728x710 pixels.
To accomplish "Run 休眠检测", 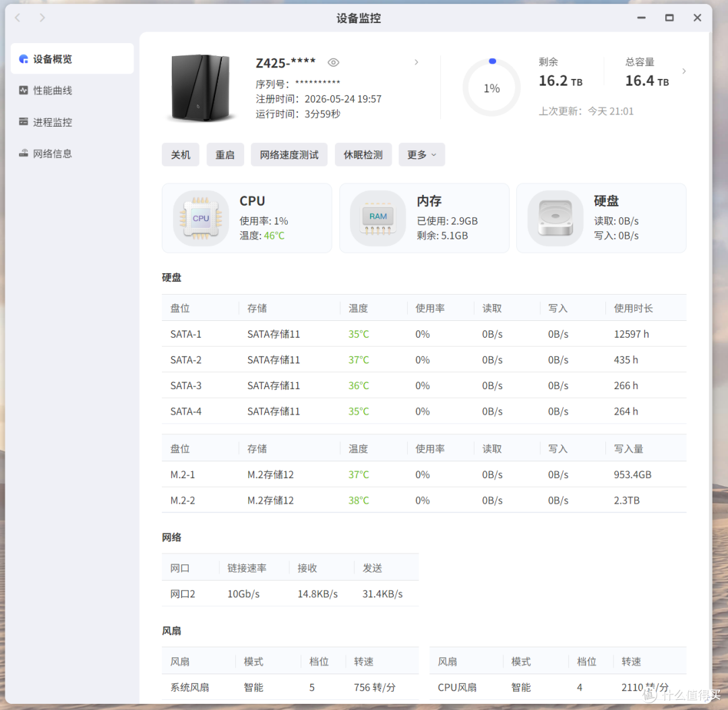I will click(363, 154).
